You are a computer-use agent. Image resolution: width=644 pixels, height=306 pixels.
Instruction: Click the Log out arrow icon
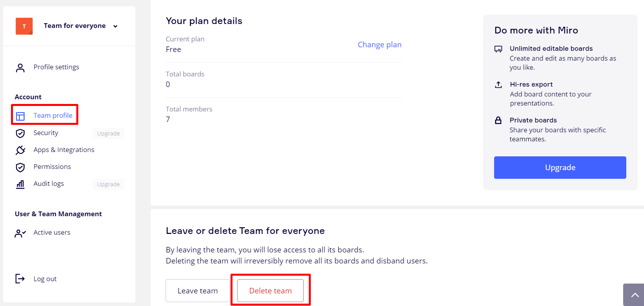[x=20, y=279]
